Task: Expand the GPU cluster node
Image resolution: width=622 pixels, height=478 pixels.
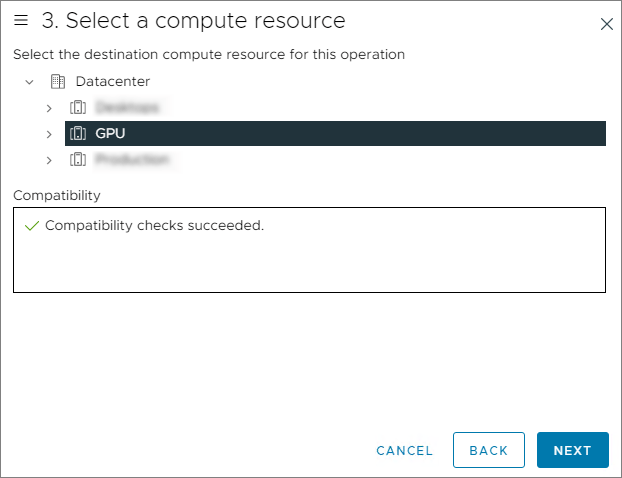Action: [49, 133]
